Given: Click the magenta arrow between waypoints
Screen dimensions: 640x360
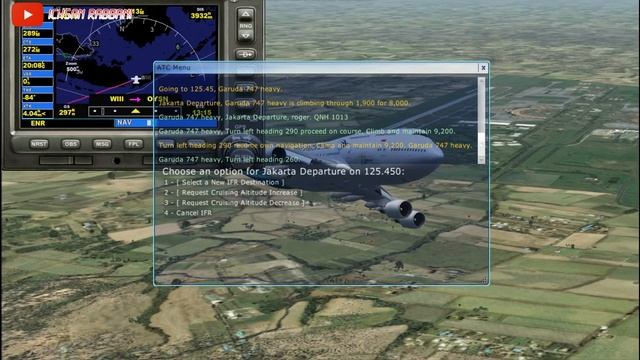Looking at the screenshot, I should point(135,99).
